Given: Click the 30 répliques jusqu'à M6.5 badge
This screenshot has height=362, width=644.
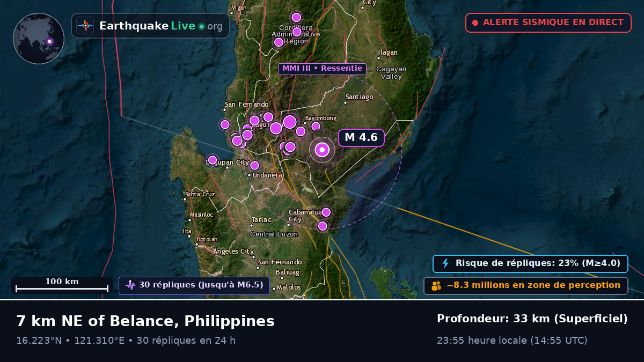Looking at the screenshot, I should click(x=194, y=286).
